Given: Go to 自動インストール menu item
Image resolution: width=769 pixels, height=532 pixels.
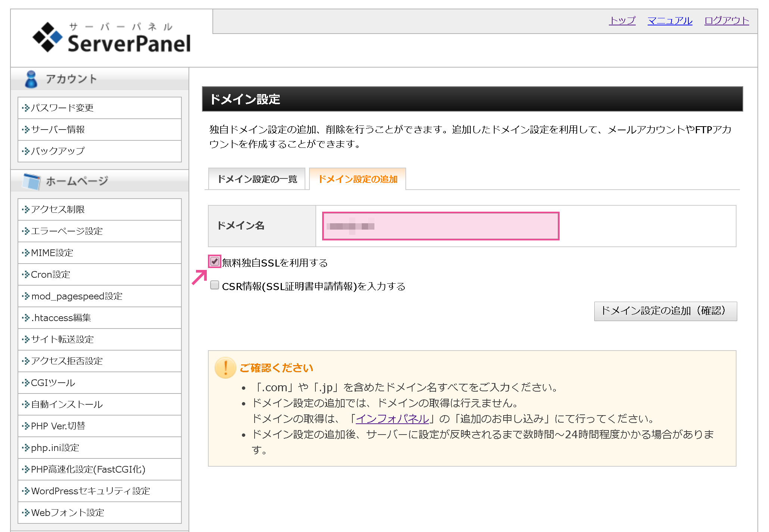Looking at the screenshot, I should [67, 404].
